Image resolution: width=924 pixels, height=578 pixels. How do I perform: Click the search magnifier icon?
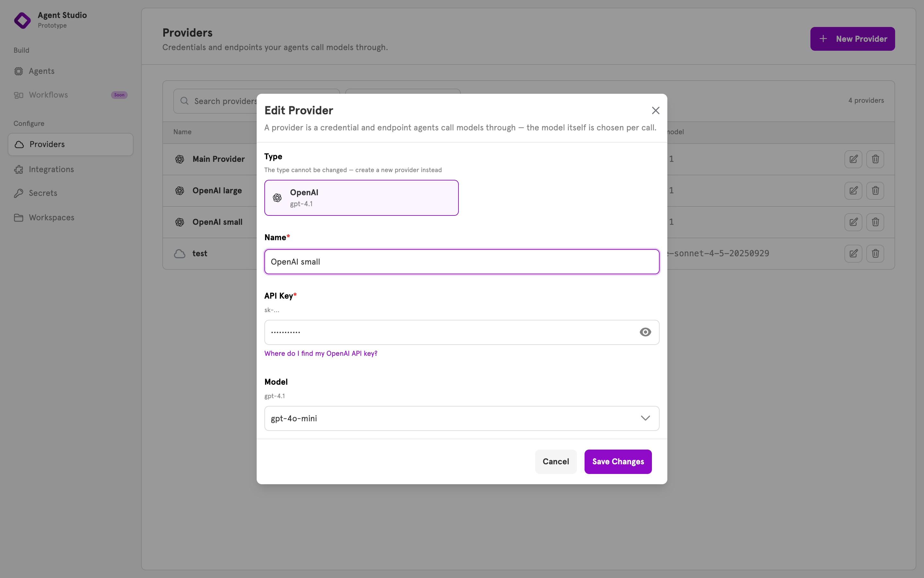pyautogui.click(x=184, y=101)
